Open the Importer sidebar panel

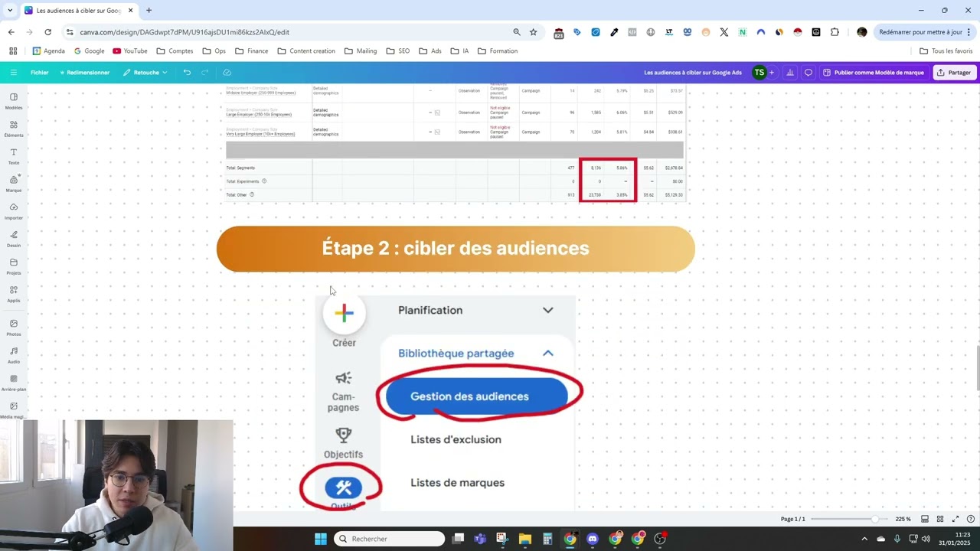tap(14, 211)
